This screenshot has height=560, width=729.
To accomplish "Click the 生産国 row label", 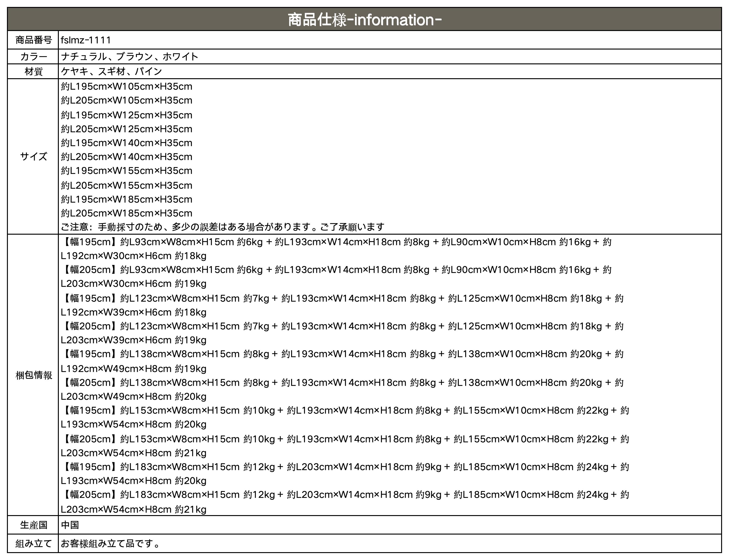I will click(x=33, y=525).
